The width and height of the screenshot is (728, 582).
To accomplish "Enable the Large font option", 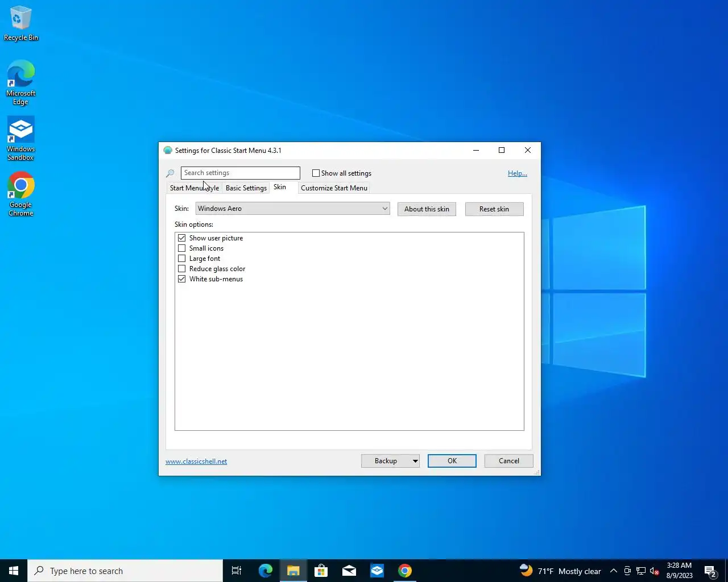I will (182, 259).
